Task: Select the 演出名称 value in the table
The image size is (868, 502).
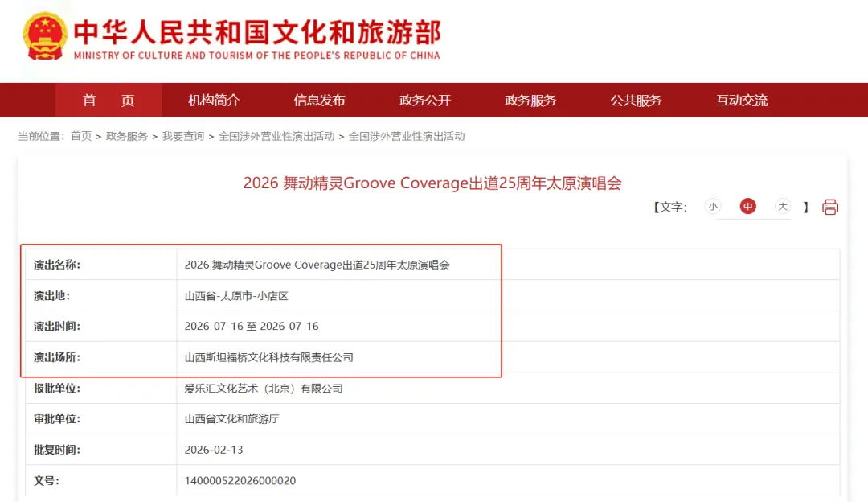Action: click(317, 265)
